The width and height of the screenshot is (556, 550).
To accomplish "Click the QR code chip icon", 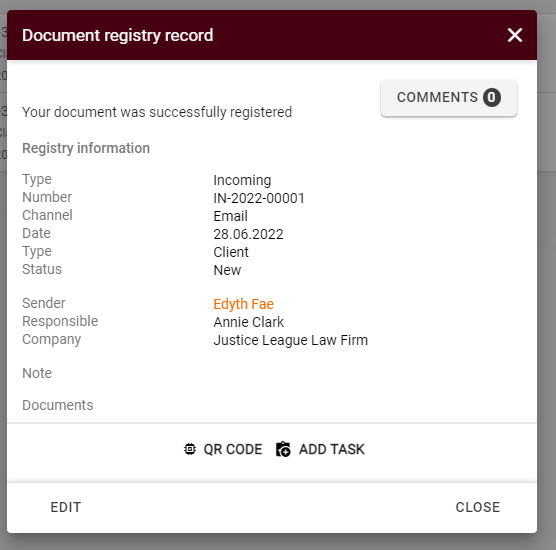I will coord(190,449).
